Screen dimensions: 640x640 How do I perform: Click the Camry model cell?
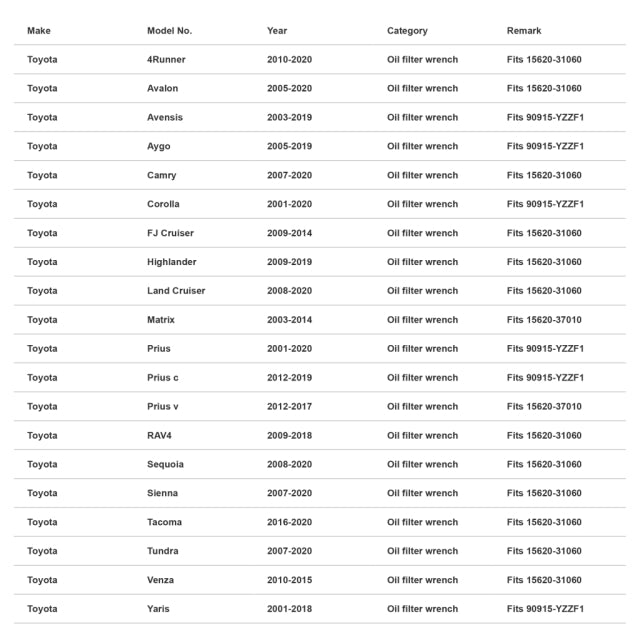[162, 176]
